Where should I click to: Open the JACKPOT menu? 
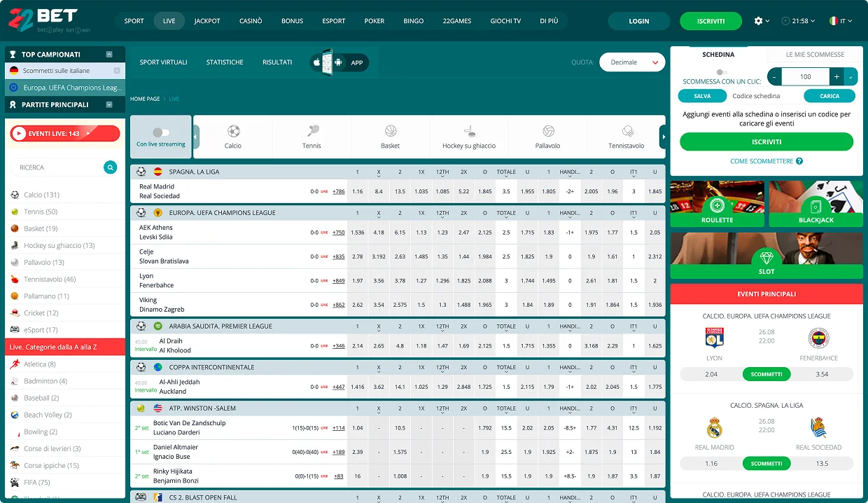pos(207,21)
